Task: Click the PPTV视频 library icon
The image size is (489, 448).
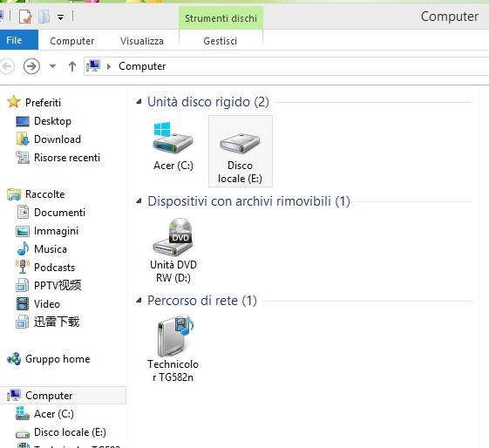Action: [23, 285]
